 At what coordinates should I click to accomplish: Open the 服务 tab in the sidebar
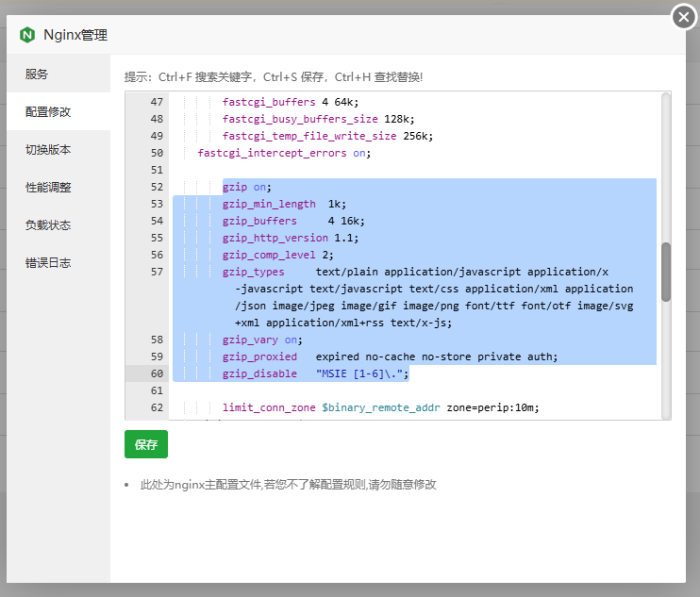[37, 75]
